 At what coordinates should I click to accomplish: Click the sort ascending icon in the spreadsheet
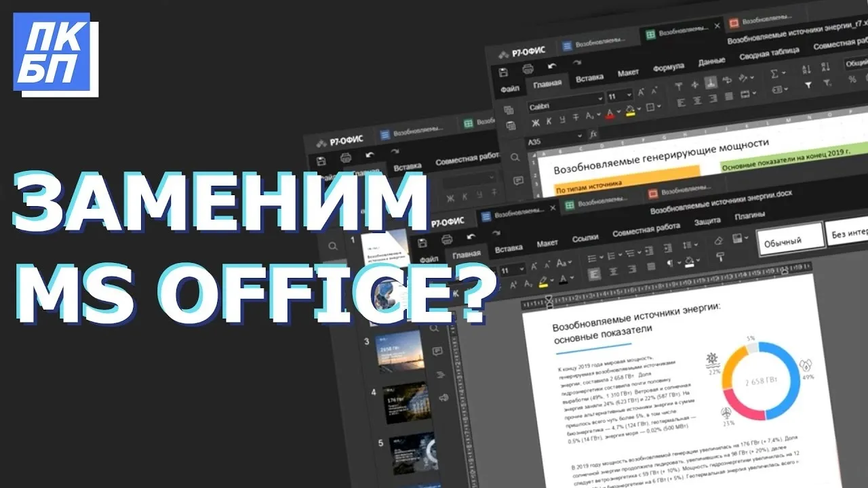point(806,70)
